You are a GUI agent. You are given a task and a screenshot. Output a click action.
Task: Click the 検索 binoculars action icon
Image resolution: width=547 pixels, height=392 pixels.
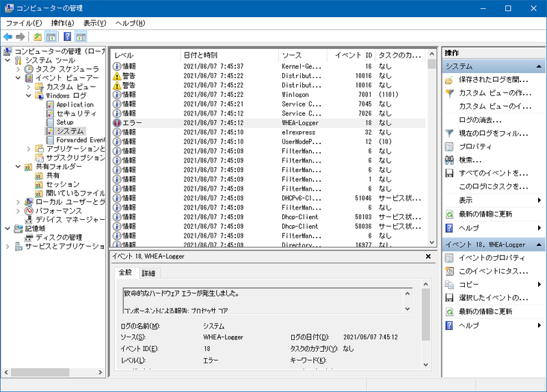click(449, 159)
